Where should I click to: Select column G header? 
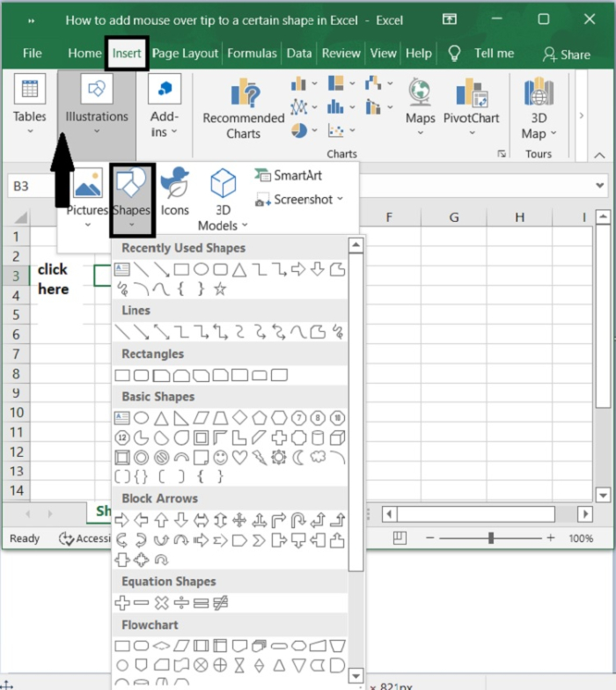(x=454, y=217)
